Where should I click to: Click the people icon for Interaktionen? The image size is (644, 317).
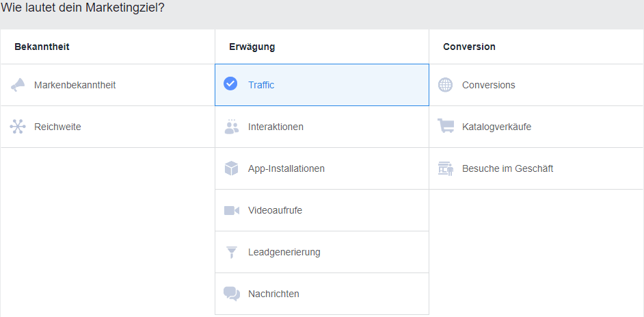pos(232,127)
